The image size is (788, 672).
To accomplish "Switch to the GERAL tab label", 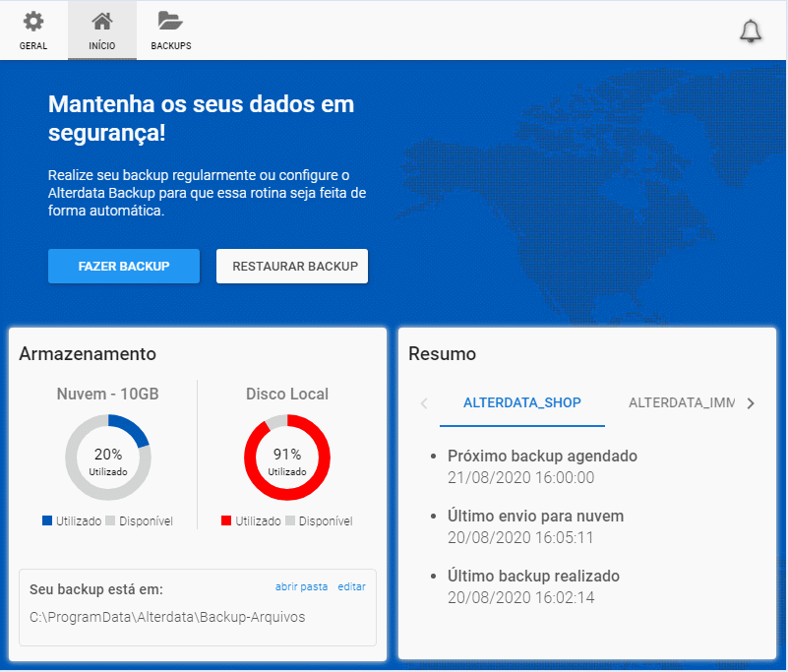I will click(33, 45).
